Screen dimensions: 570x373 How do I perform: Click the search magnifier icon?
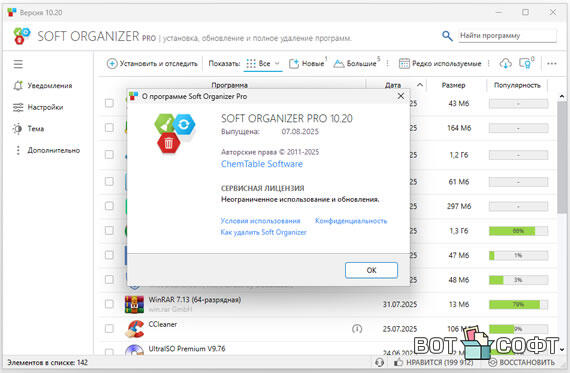[x=447, y=36]
